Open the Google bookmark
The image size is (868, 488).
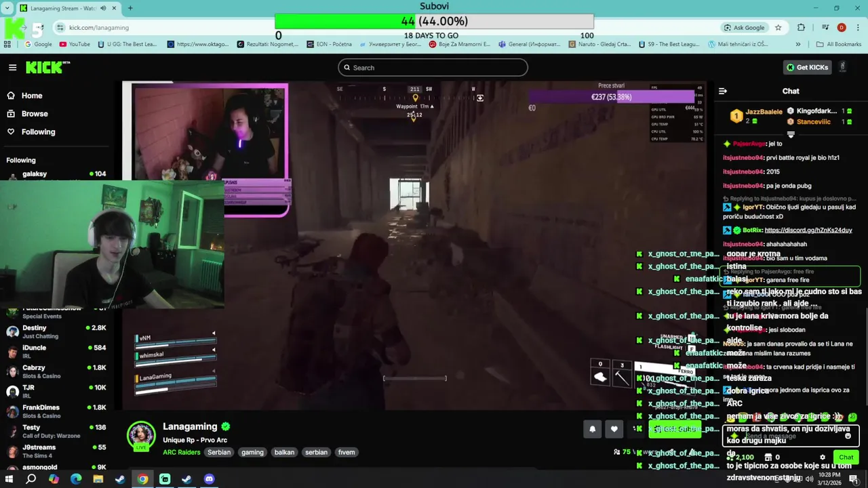pyautogui.click(x=39, y=44)
